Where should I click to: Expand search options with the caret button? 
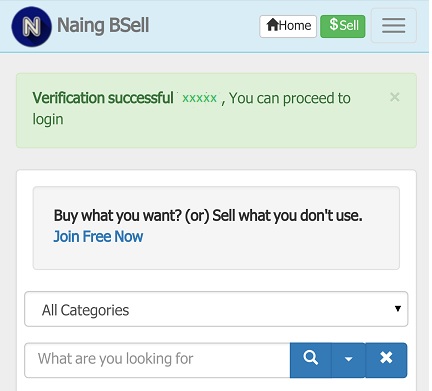tap(349, 360)
